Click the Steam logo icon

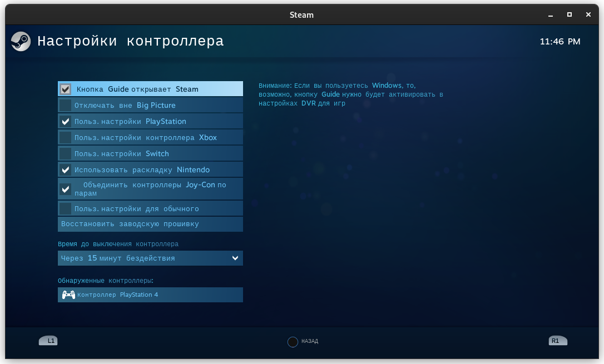(21, 41)
